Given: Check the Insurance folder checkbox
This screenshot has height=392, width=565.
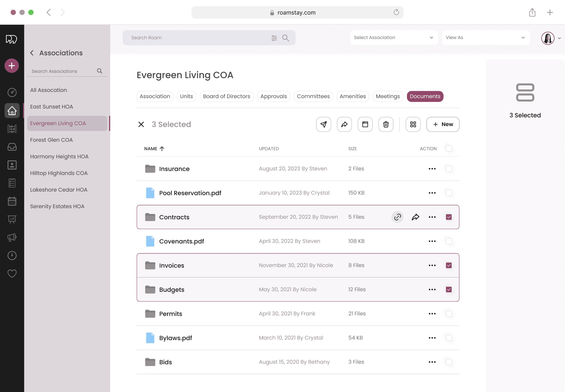Looking at the screenshot, I should tap(449, 169).
